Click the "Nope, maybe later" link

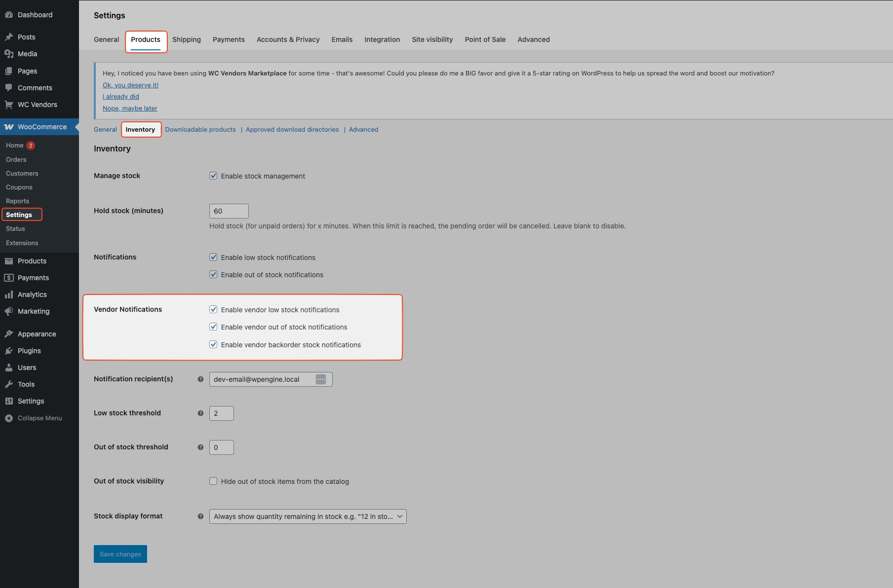tap(130, 108)
